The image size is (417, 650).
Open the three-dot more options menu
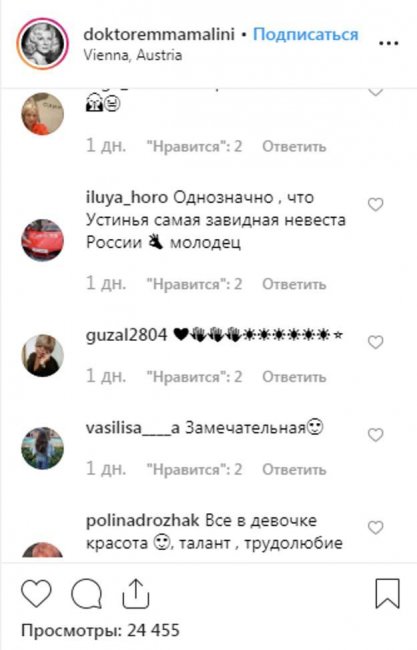tap(389, 43)
